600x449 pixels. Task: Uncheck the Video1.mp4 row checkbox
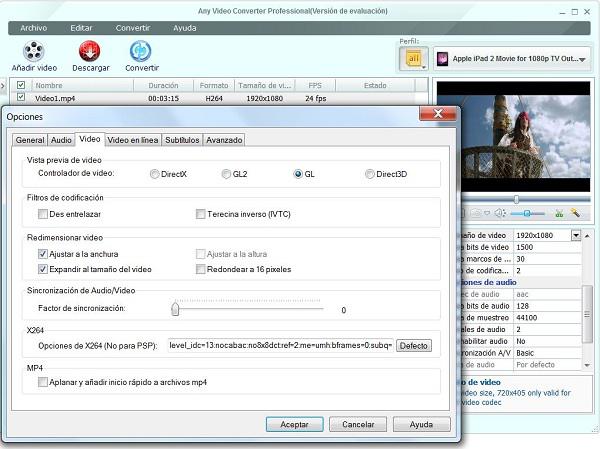coord(21,97)
